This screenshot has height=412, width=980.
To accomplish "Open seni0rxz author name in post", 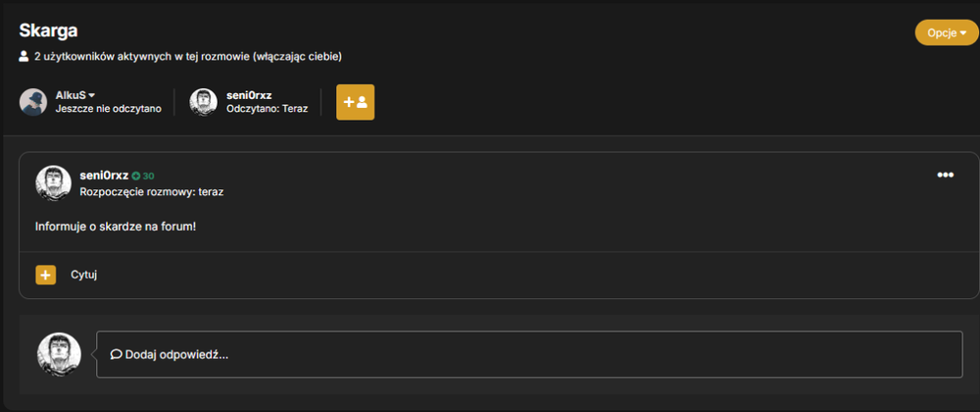I will 104,176.
